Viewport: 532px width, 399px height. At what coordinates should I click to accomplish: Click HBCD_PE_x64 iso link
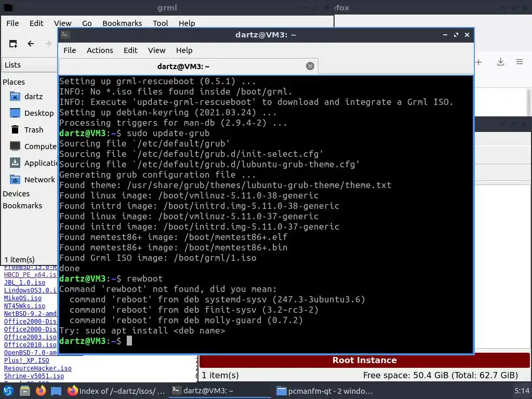[30, 274]
